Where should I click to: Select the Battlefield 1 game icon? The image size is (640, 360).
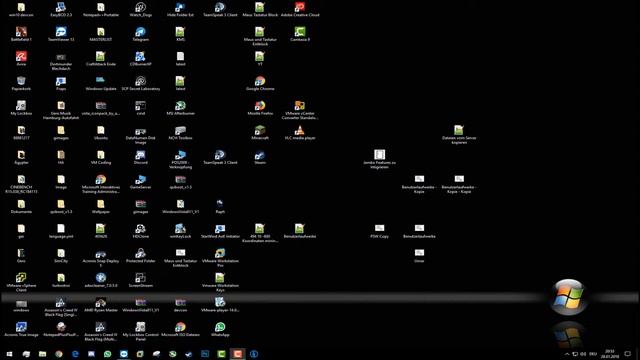coord(21,34)
